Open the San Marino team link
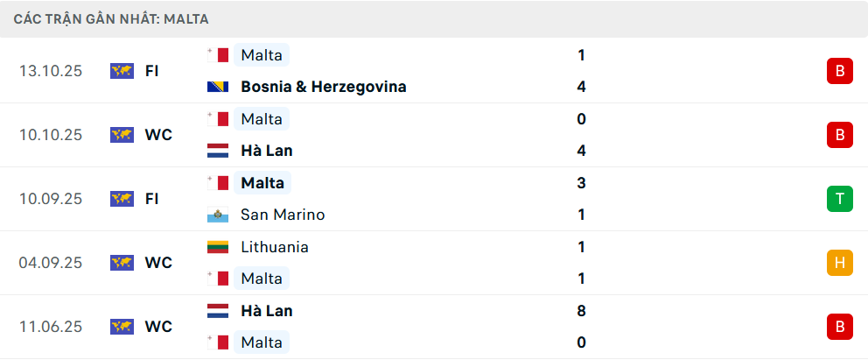868x360 pixels. (283, 215)
